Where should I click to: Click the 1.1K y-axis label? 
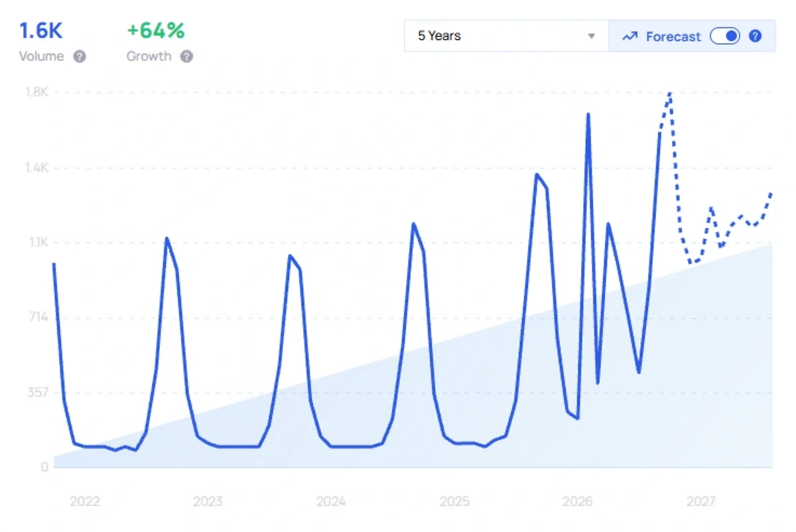tap(38, 242)
